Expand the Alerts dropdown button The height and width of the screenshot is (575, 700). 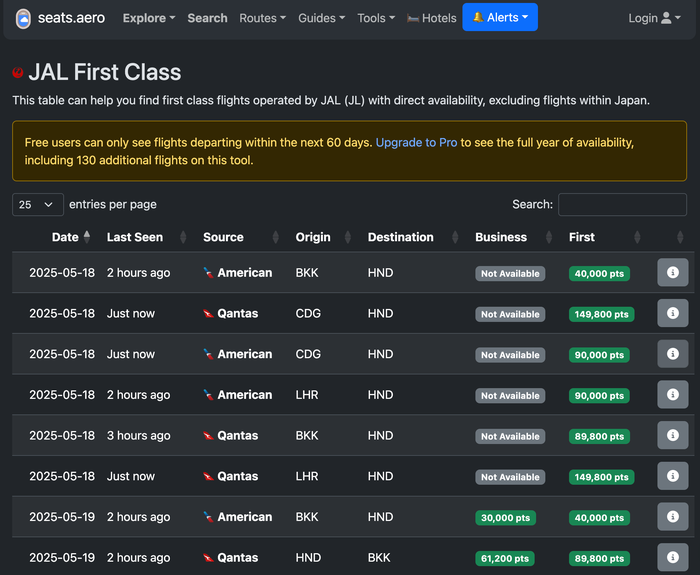click(500, 17)
